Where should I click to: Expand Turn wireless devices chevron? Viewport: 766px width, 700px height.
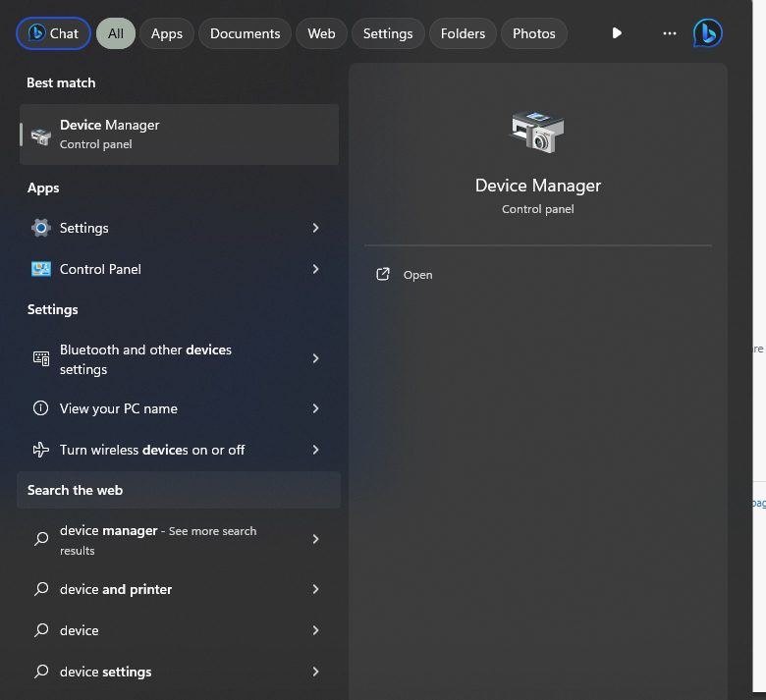tap(315, 450)
